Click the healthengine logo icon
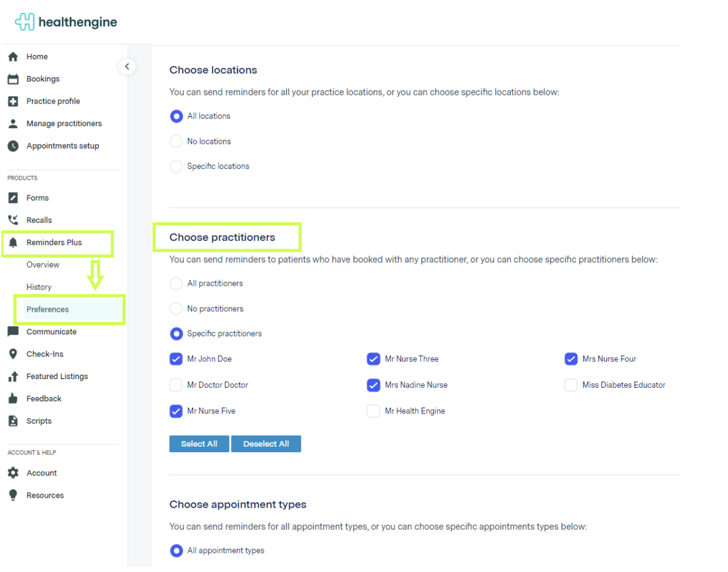This screenshot has height=572, width=728. point(25,22)
